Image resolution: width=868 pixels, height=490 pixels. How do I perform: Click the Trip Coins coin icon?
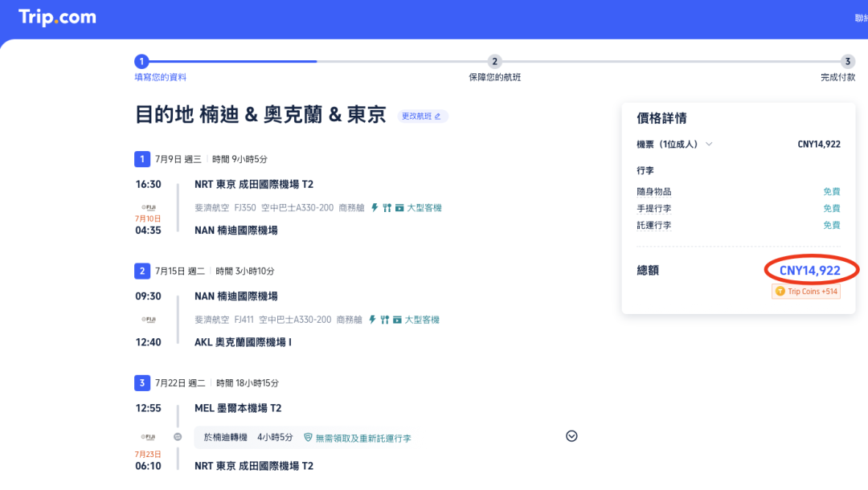pyautogui.click(x=780, y=292)
